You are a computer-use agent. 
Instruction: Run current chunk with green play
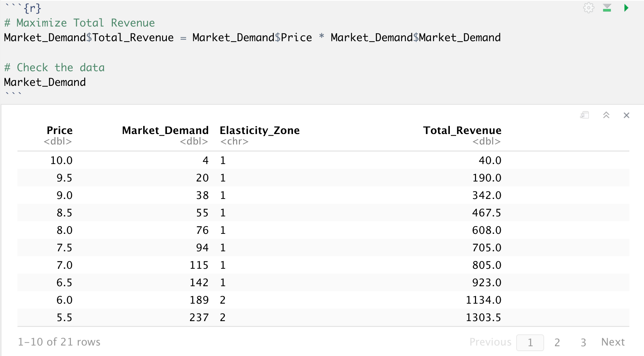coord(626,8)
